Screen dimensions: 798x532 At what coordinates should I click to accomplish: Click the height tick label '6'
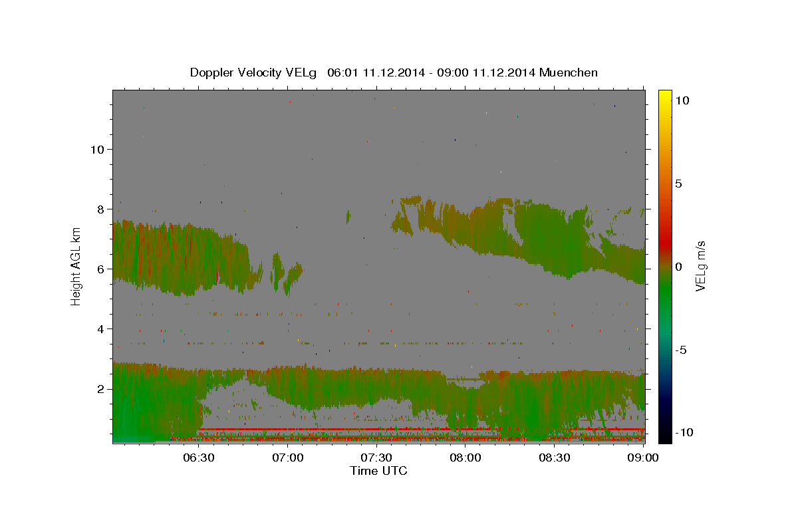(x=100, y=269)
